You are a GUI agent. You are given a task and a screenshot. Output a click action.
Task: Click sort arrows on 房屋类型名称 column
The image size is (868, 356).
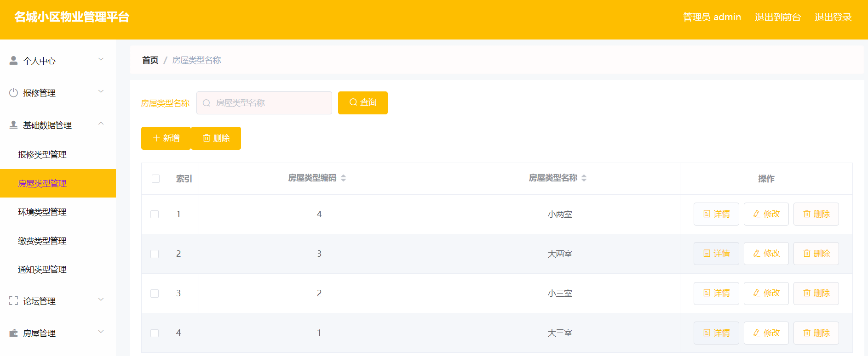(584, 178)
